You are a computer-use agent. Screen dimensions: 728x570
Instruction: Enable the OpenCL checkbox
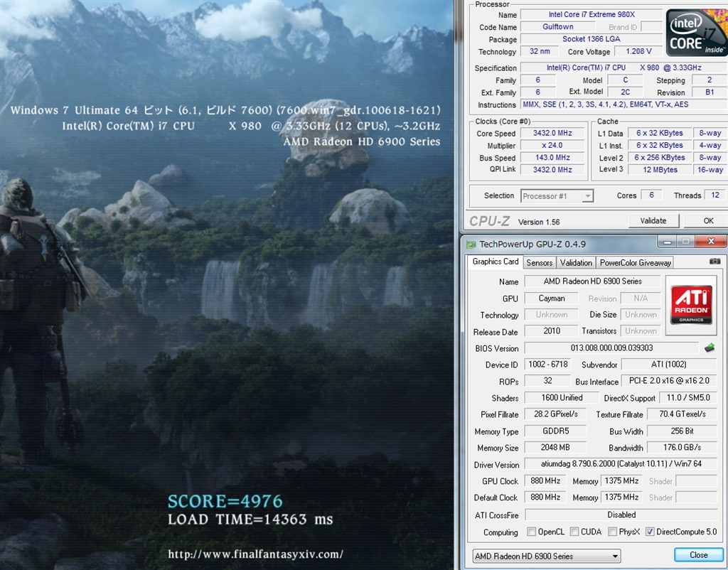tap(532, 532)
